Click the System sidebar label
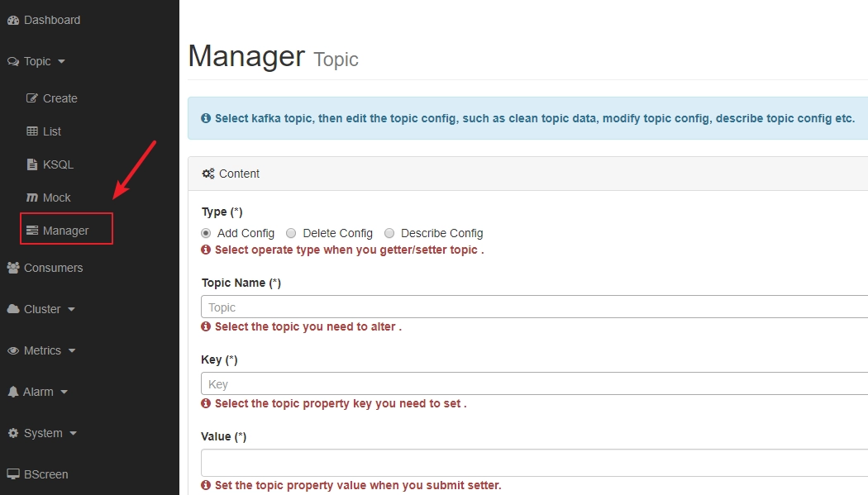 click(43, 434)
